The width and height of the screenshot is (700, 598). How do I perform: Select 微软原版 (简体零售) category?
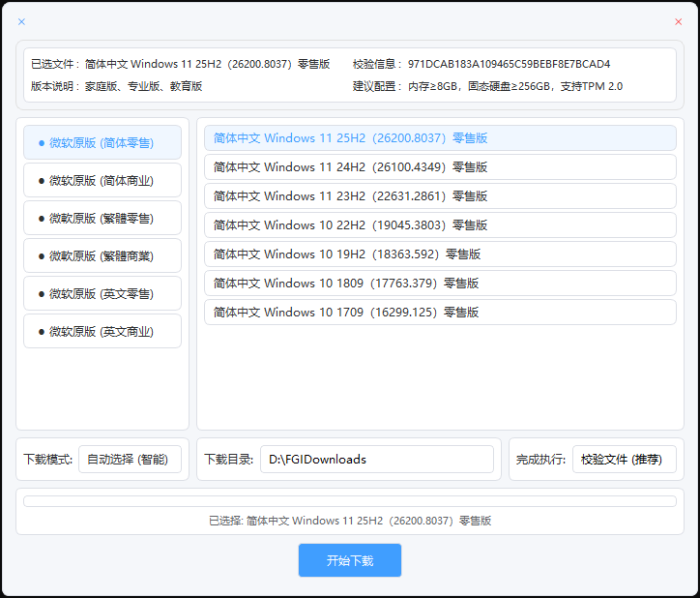point(102,142)
